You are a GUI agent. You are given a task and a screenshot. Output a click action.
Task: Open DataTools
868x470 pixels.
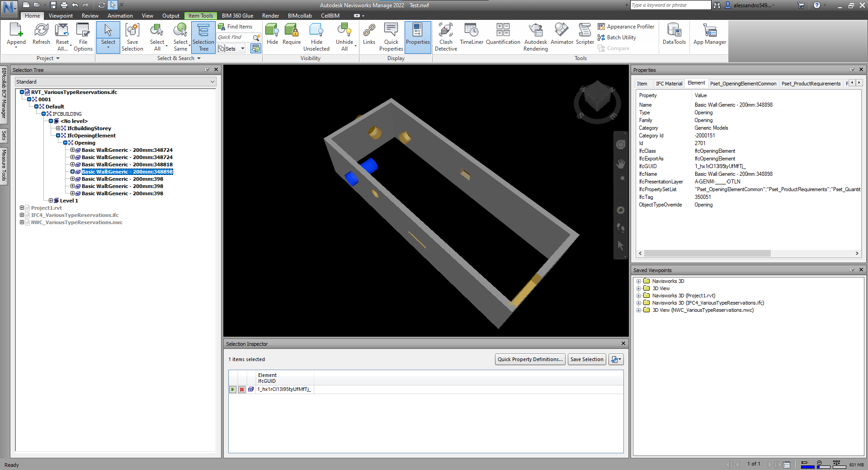(x=674, y=34)
